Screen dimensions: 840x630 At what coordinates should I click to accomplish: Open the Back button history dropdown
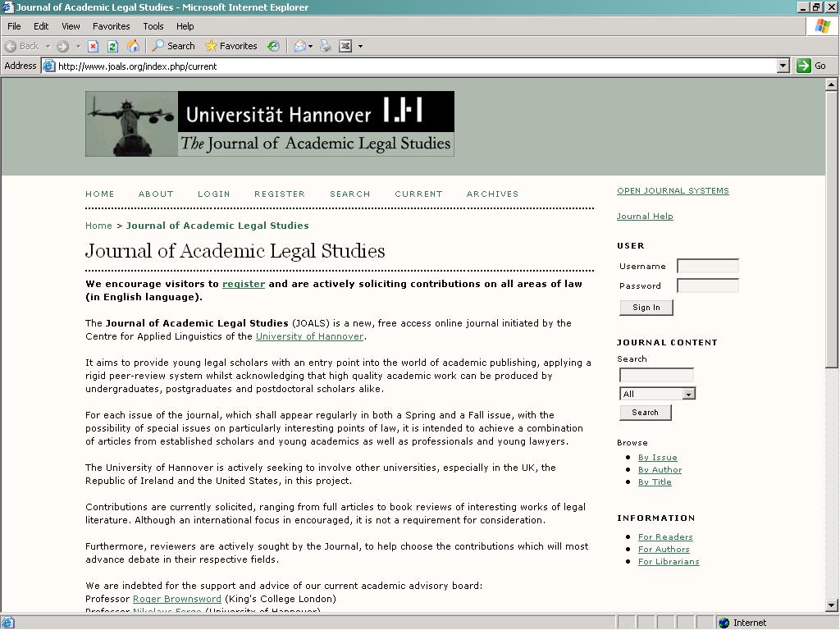point(48,46)
